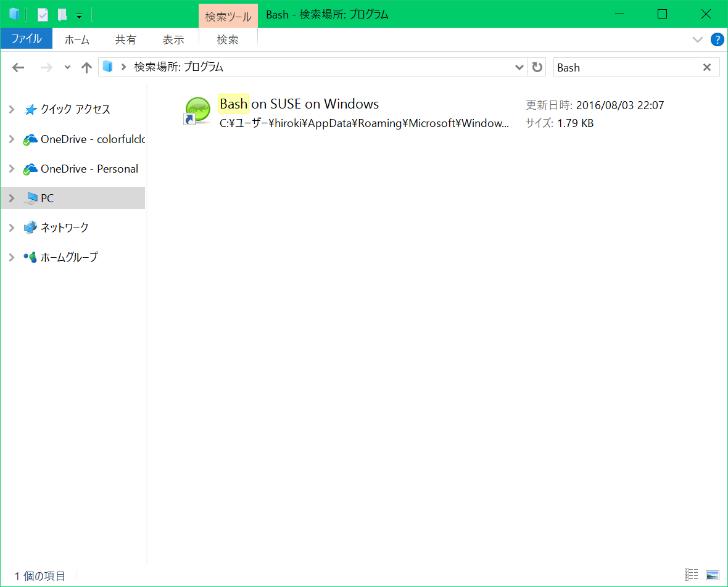The width and height of the screenshot is (728, 587).
Task: Select the 検索ツール contextual tab header
Action: tap(228, 16)
